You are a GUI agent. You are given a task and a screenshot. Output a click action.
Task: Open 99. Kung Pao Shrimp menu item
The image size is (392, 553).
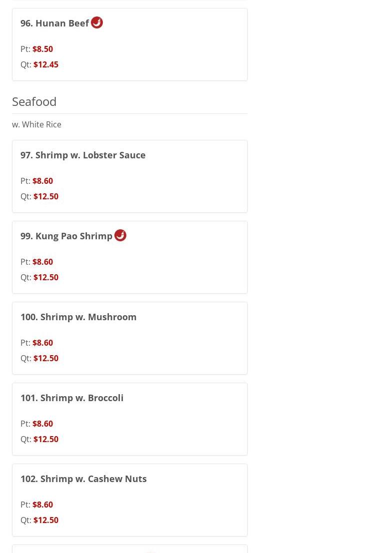click(66, 236)
